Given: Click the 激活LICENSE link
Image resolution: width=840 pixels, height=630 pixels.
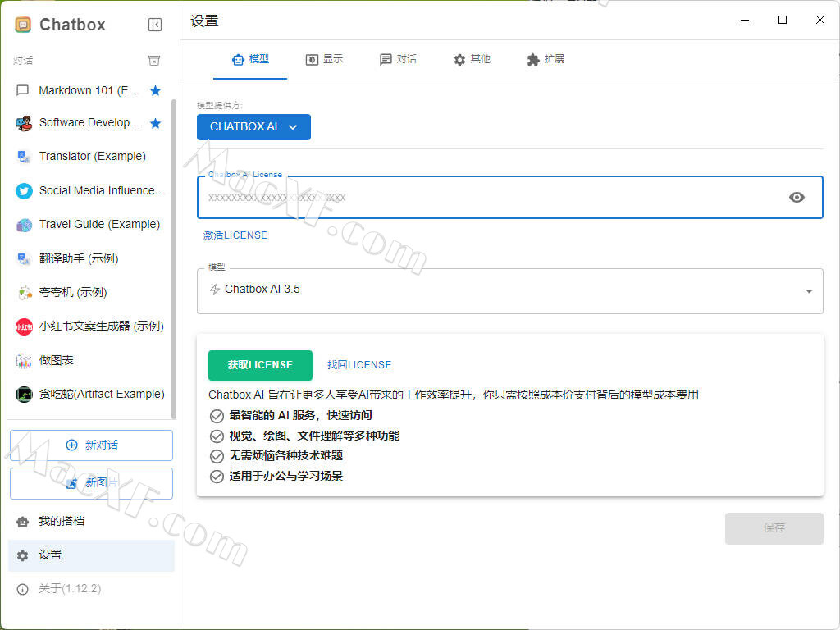Looking at the screenshot, I should 235,235.
